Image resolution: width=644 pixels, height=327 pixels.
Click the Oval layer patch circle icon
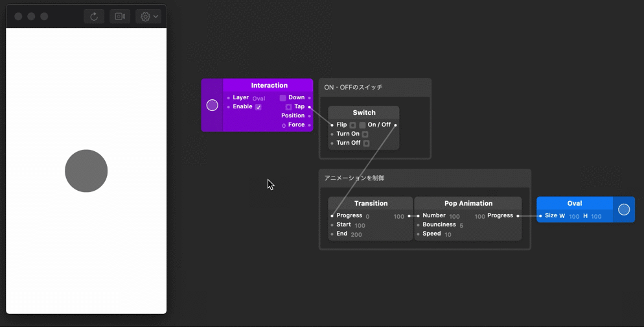(x=624, y=210)
